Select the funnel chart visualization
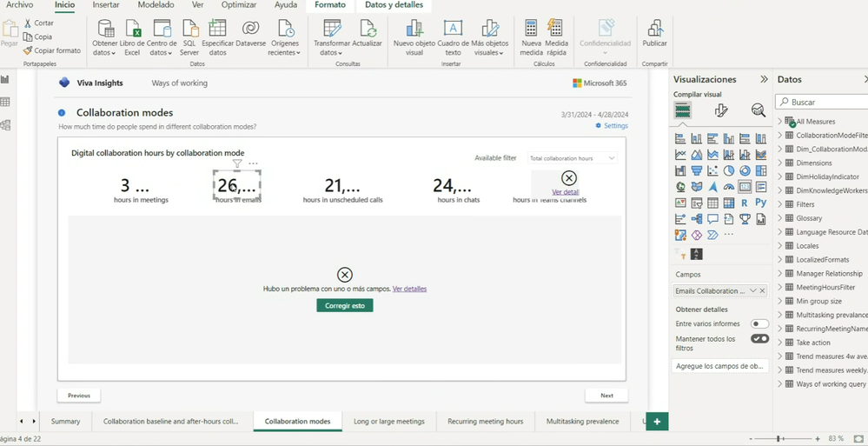 697,170
